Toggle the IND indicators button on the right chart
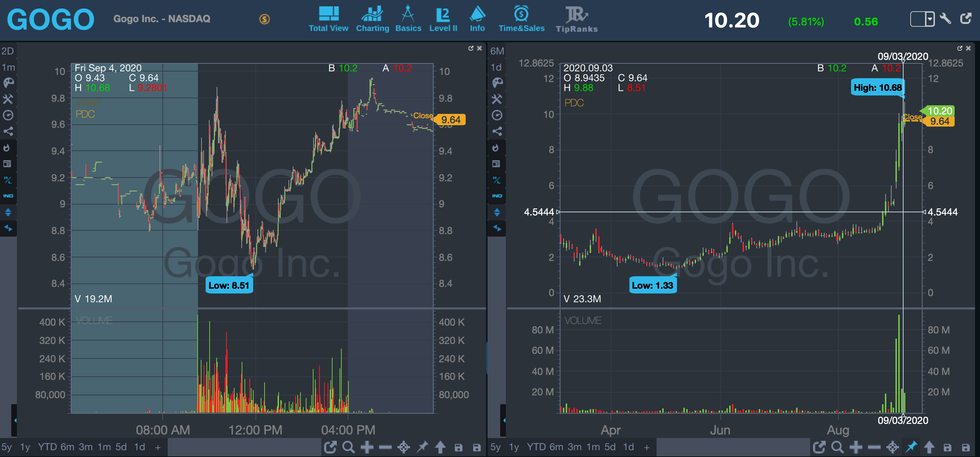 click(x=497, y=196)
